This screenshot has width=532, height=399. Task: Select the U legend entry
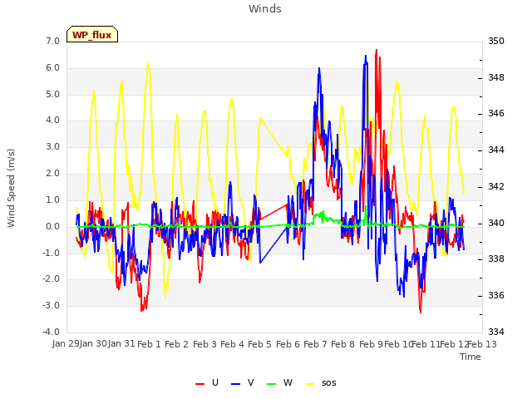pyautogui.click(x=207, y=383)
